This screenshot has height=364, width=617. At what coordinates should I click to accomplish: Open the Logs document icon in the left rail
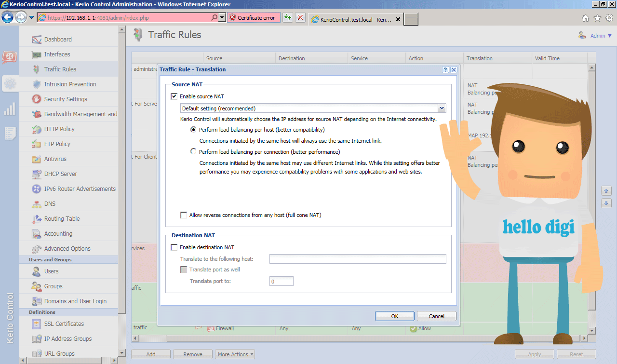[10, 134]
